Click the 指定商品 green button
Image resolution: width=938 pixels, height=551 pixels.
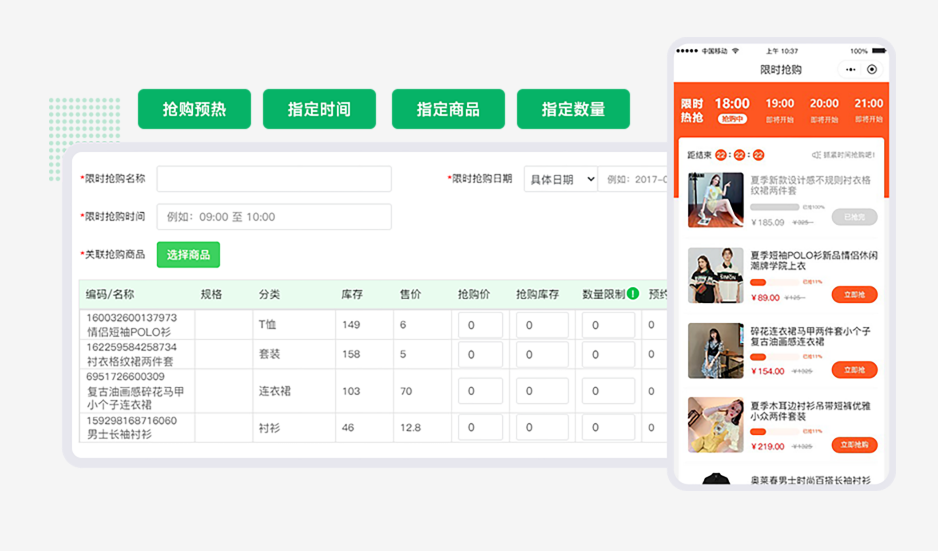point(447,109)
